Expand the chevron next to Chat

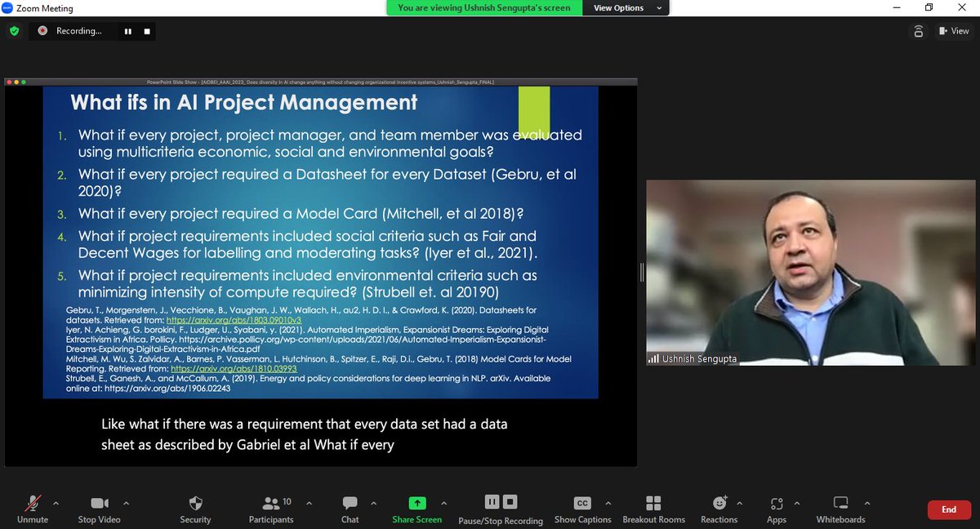tap(374, 503)
